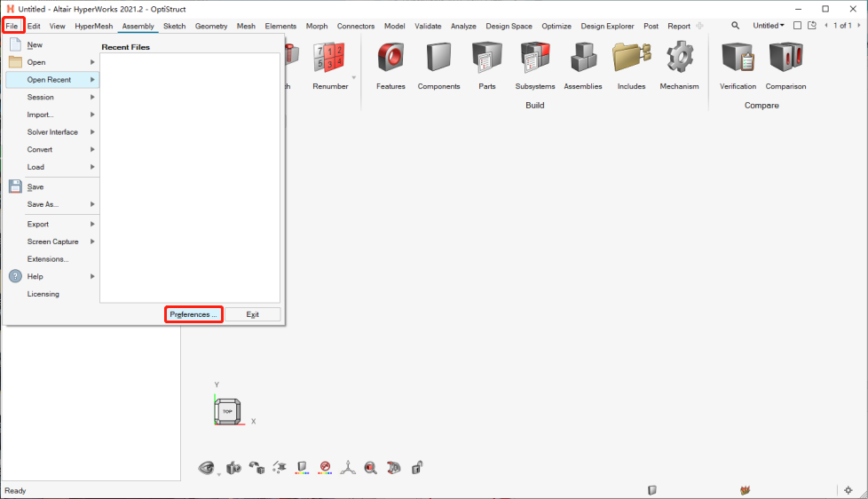Click the 1D element visualization icon
Viewport: 868px width, 499px height.
pos(393,468)
